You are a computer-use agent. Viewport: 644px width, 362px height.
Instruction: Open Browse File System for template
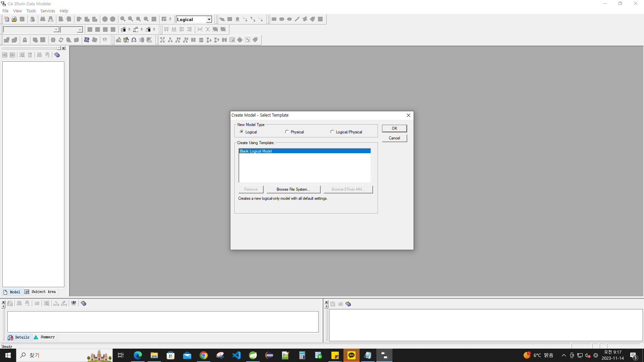tap(293, 189)
